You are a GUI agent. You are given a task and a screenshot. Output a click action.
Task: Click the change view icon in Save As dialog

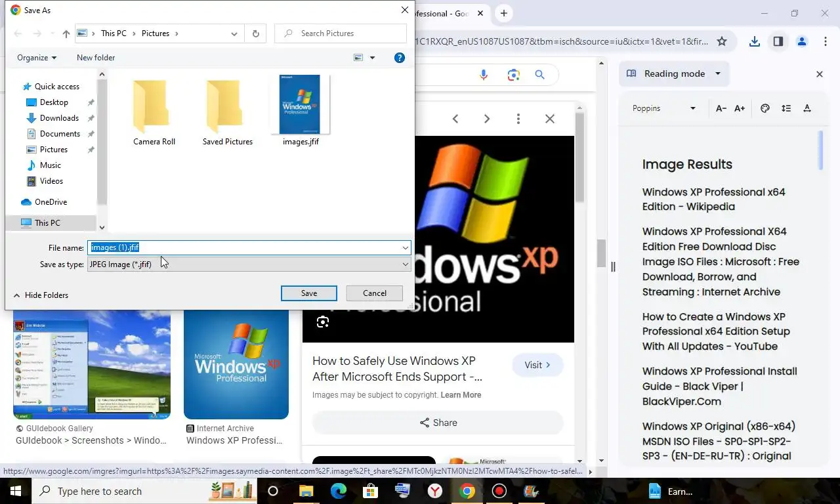(x=358, y=58)
